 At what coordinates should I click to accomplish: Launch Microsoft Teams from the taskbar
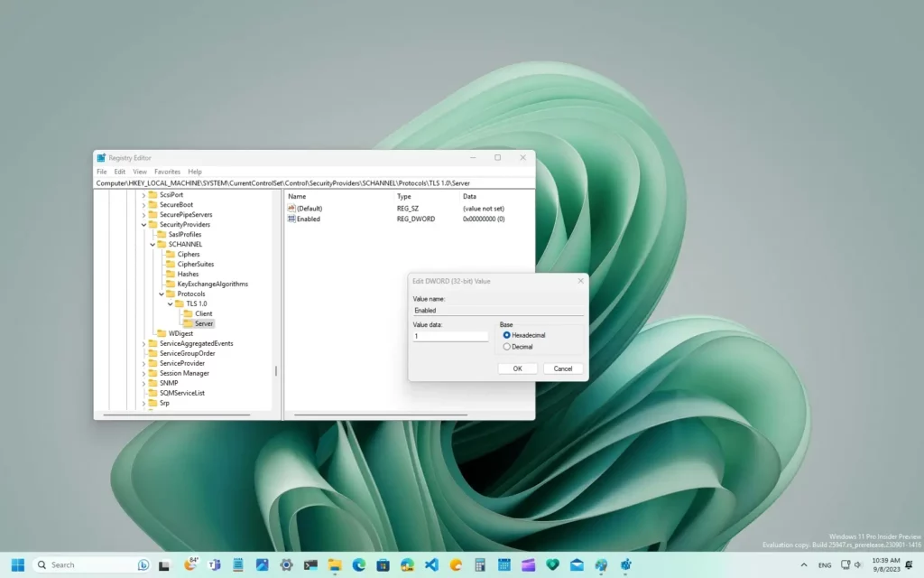point(215,565)
